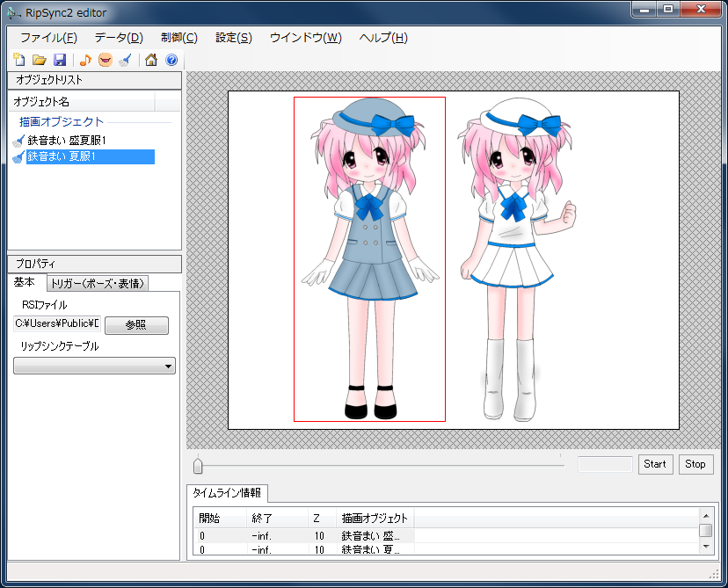Viewport: 728px width, 588px height.
Task: Click brush icon beside 鉄音まい 夏服1
Action: click(x=18, y=156)
